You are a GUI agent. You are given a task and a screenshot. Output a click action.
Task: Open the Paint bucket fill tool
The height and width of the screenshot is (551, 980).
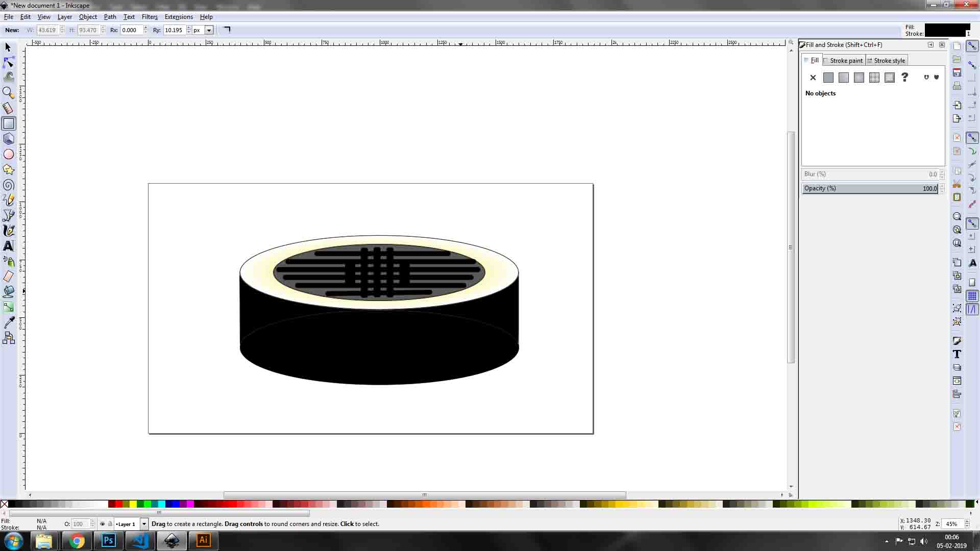[8, 291]
